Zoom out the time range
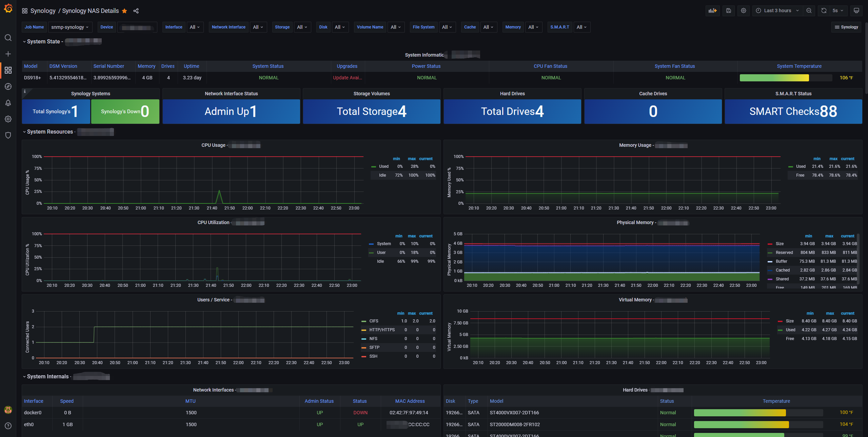This screenshot has height=437, width=868. point(809,11)
